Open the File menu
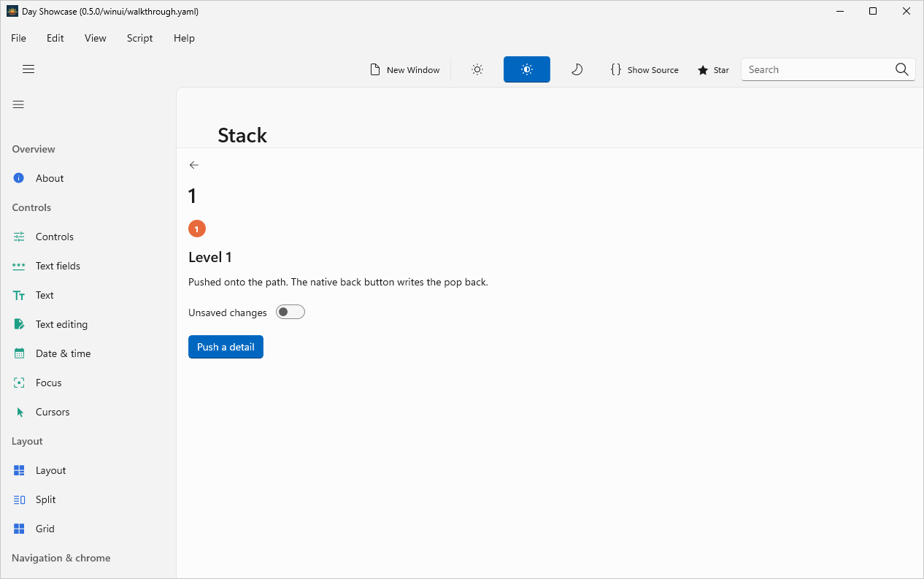924x579 pixels. tap(18, 38)
